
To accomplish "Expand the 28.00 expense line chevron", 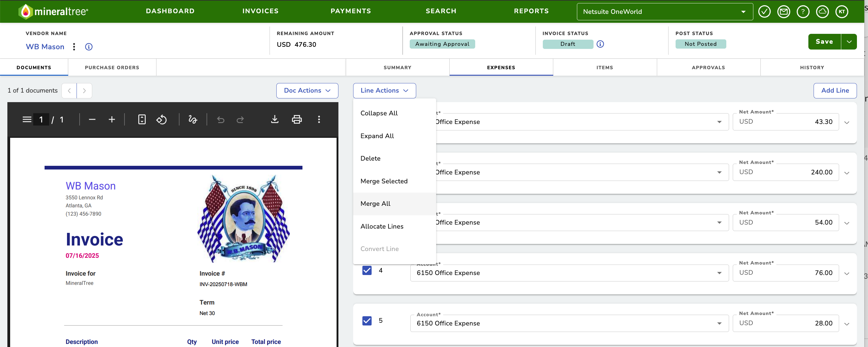I will coord(846,324).
